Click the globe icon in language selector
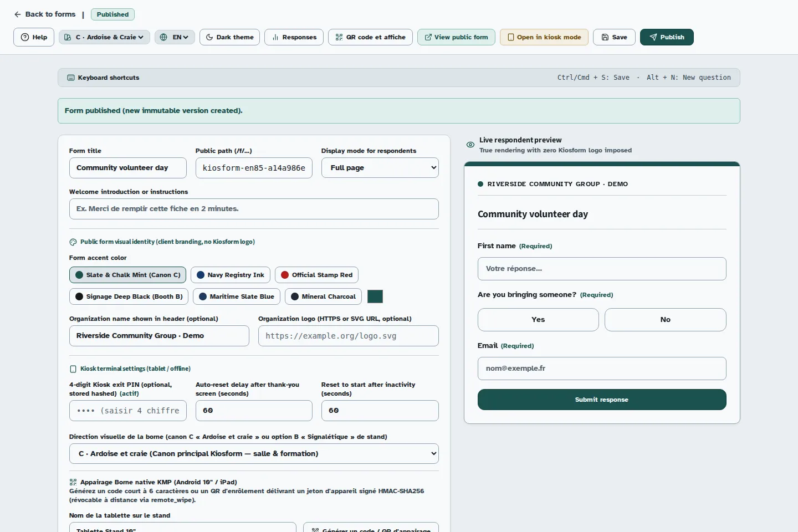798x532 pixels. pos(163,37)
